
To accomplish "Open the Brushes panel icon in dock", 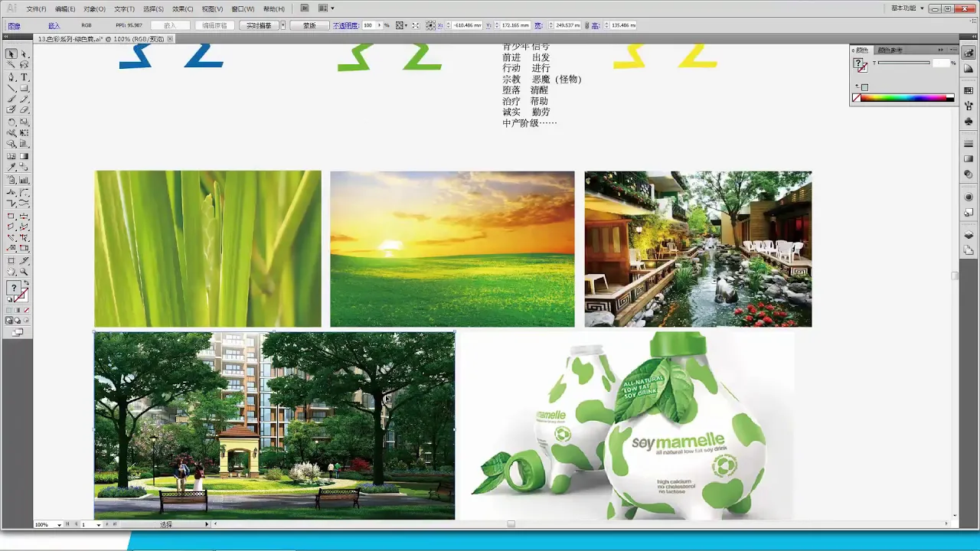I will [969, 106].
